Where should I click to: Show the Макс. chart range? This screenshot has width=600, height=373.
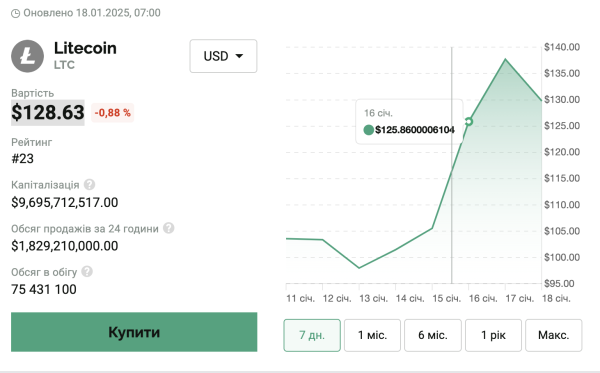point(554,335)
